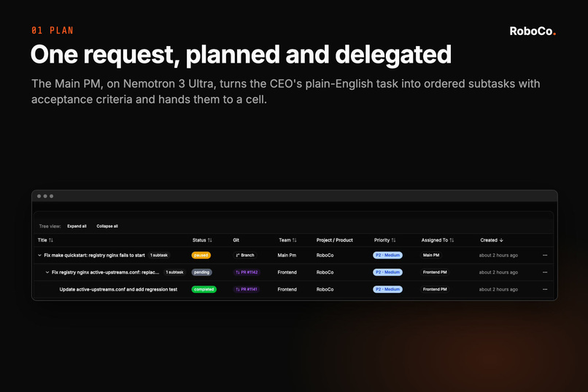
Task: Open more options for the 'Fix registry nginx active-upstreams' row
Action: tap(545, 272)
